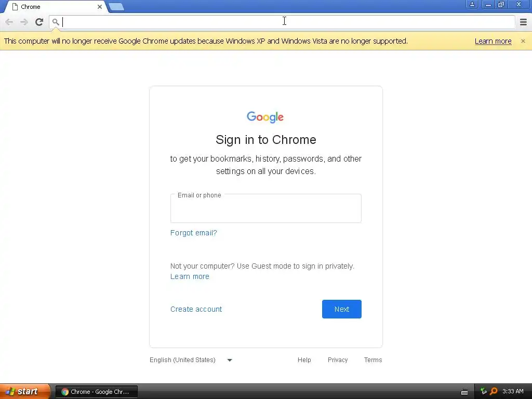532x399 pixels.
Task: Open the Terms link
Action: tap(373, 360)
